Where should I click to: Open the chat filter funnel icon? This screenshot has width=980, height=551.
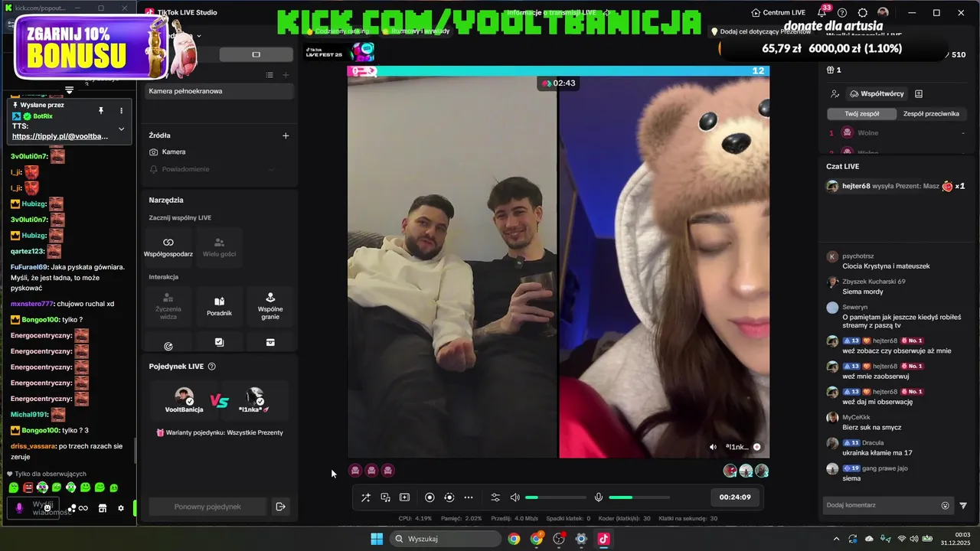pos(963,505)
